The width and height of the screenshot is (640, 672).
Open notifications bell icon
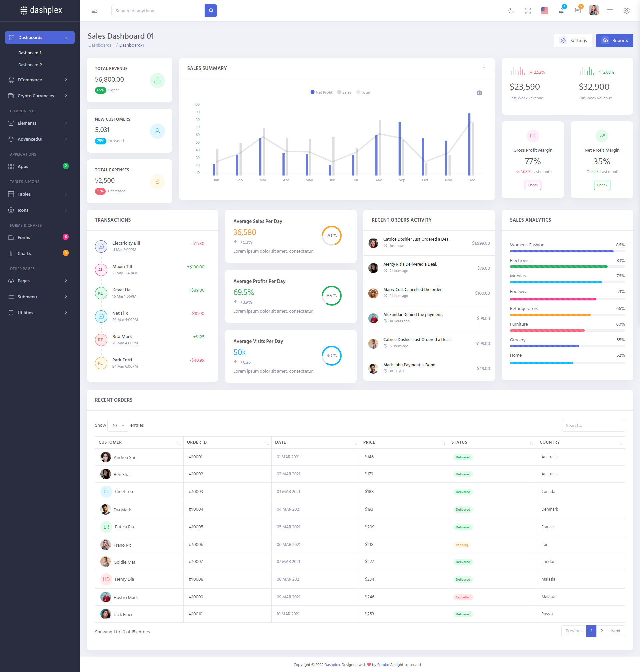point(561,11)
